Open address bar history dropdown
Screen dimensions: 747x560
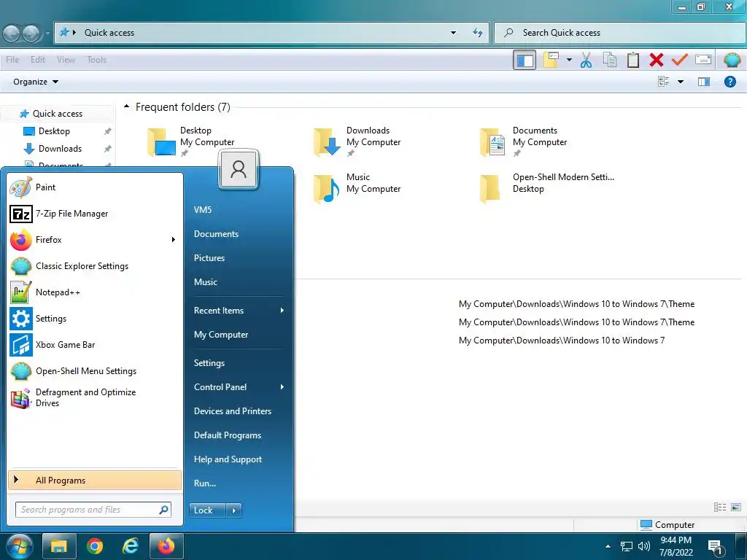tap(453, 33)
